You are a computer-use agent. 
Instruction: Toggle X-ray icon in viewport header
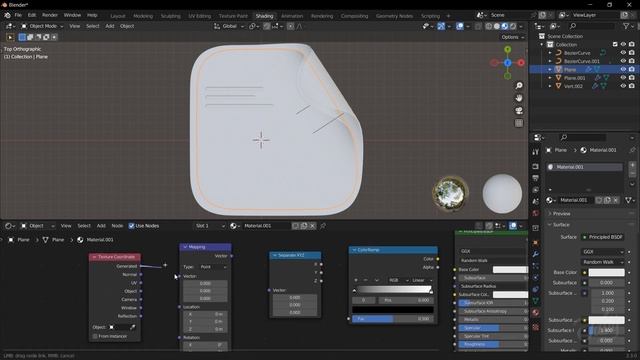[x=478, y=26]
